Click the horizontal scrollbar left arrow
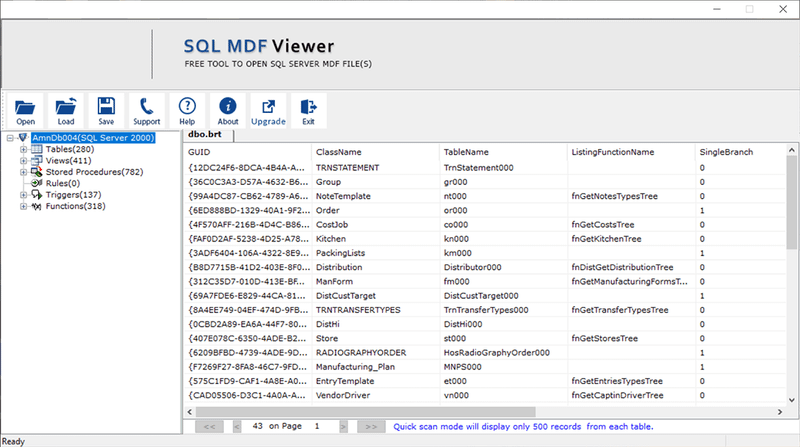The image size is (800, 447). point(190,412)
